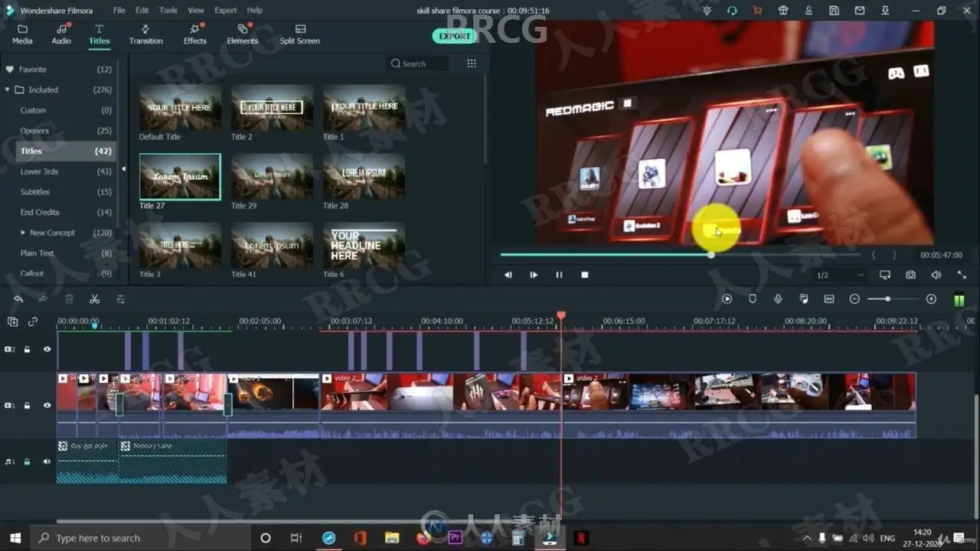Switch to the Audio tab
The width and height of the screenshot is (980, 551).
pos(61,34)
